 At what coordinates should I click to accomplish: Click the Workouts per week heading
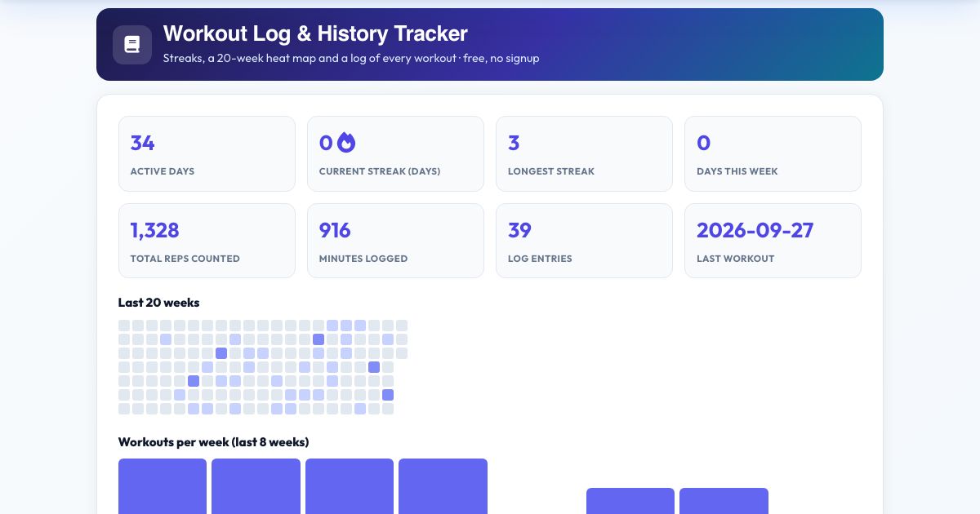(214, 442)
